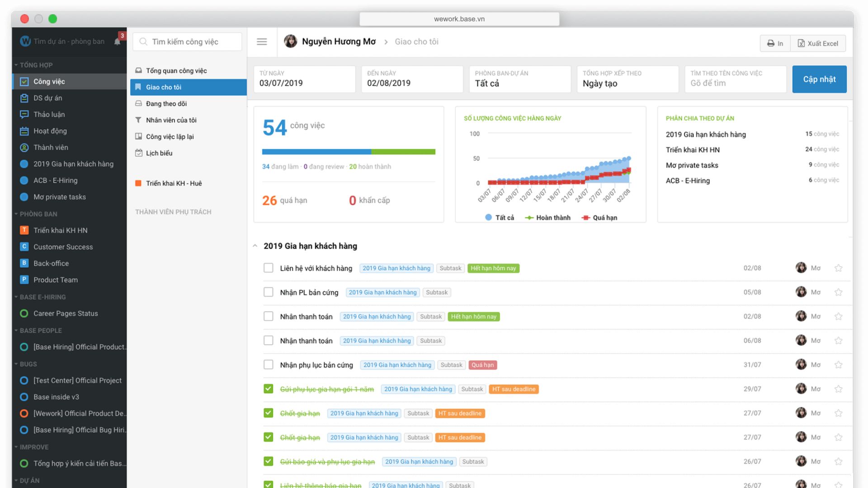Click Triển khai KH HN department icon

click(24, 230)
